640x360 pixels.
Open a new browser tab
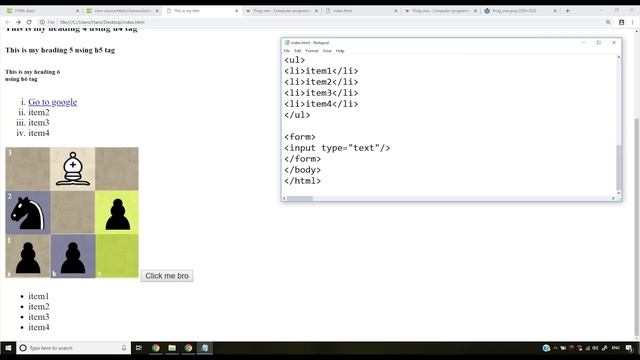click(567, 11)
